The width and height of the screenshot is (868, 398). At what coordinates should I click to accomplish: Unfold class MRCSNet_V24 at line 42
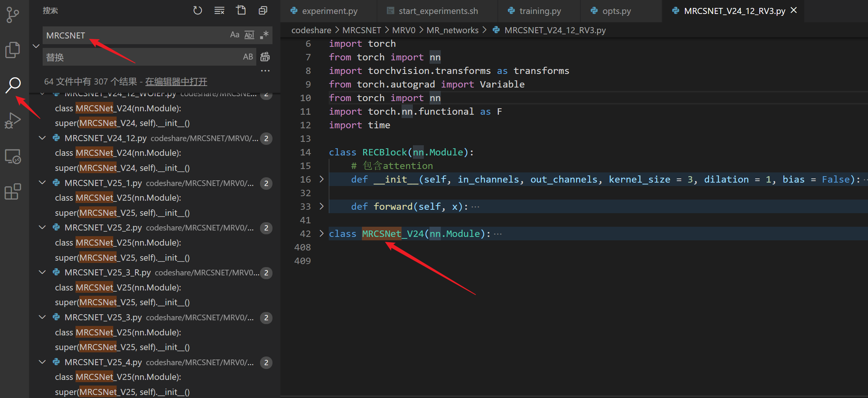pyautogui.click(x=322, y=234)
